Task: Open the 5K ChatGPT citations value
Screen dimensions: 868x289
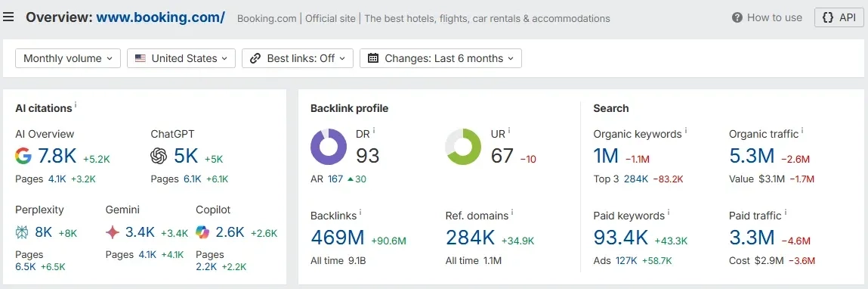Action: point(186,157)
